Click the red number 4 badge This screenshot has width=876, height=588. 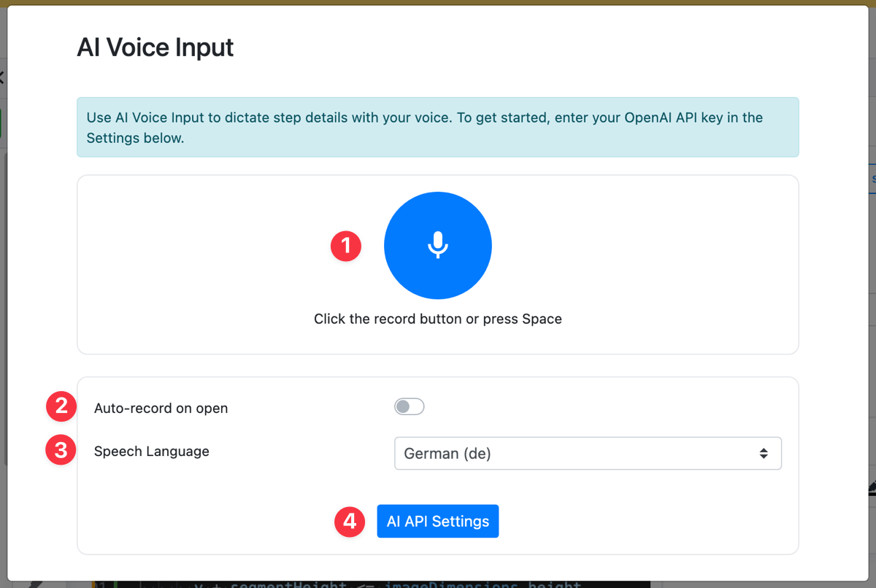[x=350, y=522]
